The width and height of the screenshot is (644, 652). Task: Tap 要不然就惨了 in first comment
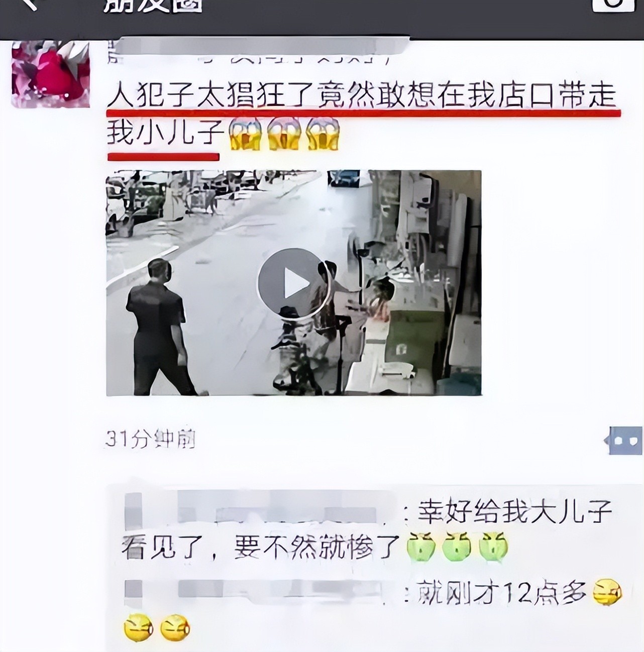pyautogui.click(x=316, y=547)
